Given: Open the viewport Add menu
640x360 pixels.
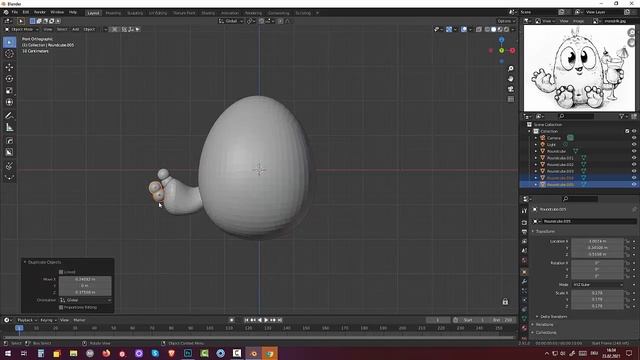Looking at the screenshot, I should 76,29.
